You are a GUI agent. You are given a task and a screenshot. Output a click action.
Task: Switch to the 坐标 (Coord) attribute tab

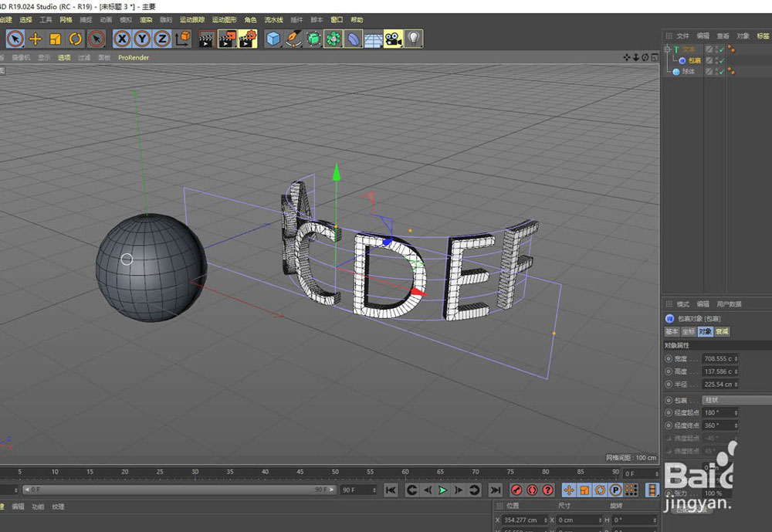pyautogui.click(x=689, y=331)
